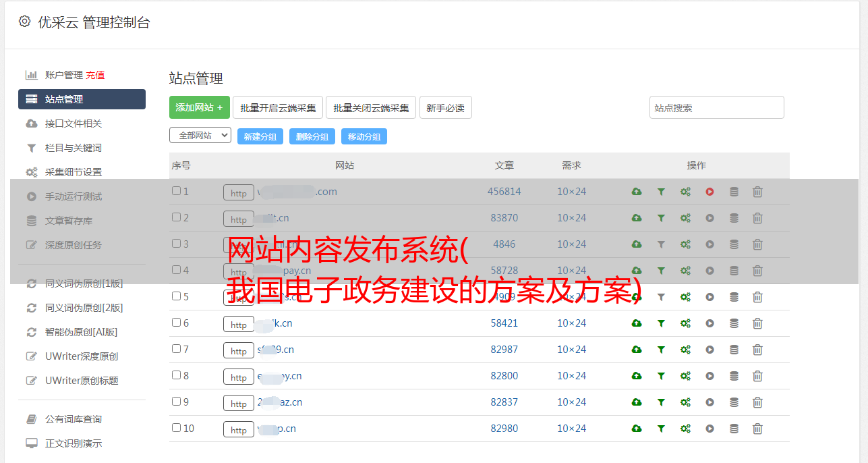
Task: Click the red 充值 link
Action: (x=95, y=75)
